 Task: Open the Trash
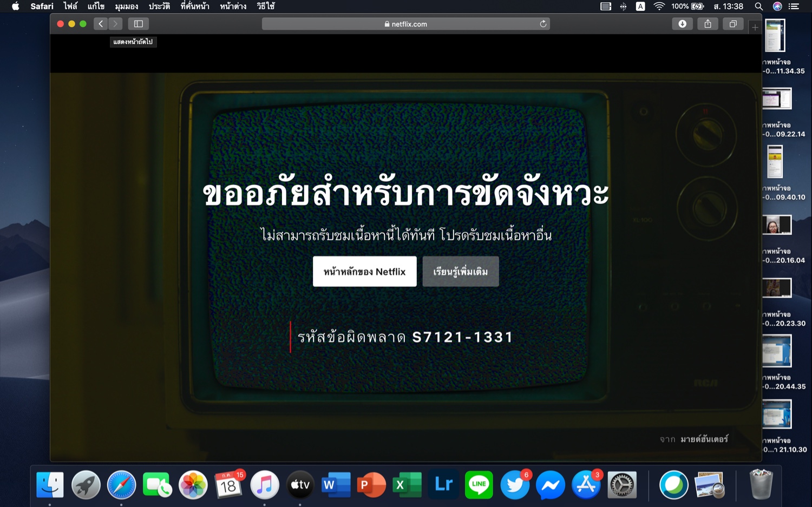(x=761, y=485)
